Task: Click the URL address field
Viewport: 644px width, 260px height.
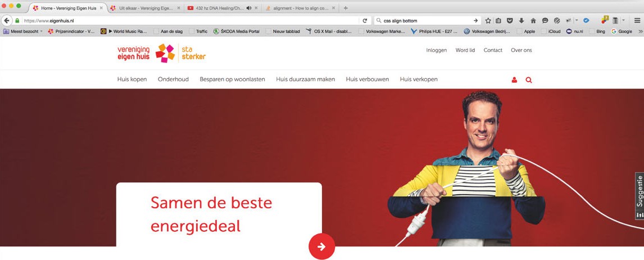Action: click(x=191, y=21)
